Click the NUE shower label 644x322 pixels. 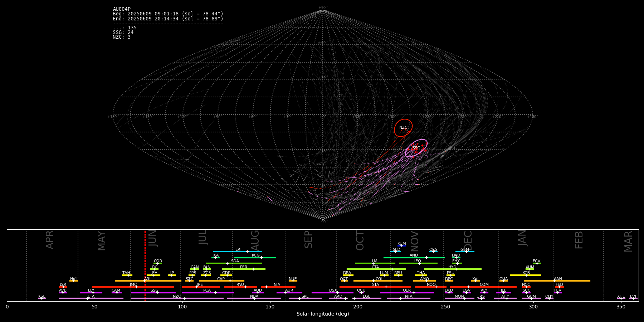293,279
